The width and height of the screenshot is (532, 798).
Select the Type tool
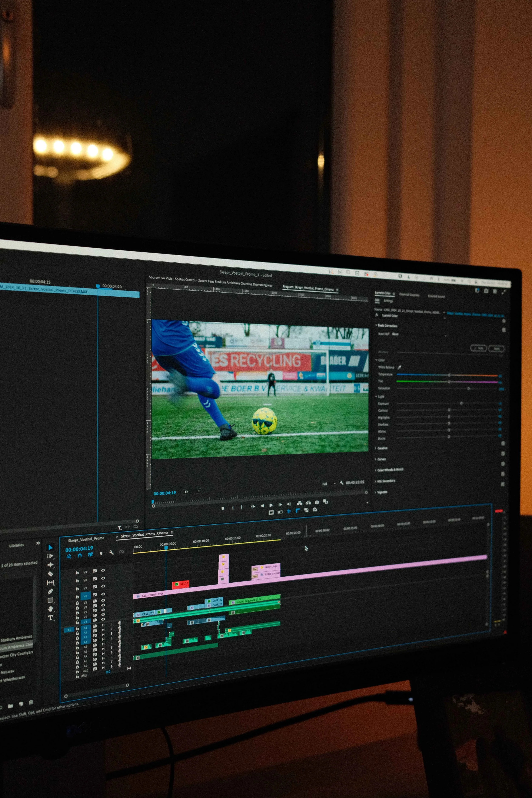[x=51, y=618]
